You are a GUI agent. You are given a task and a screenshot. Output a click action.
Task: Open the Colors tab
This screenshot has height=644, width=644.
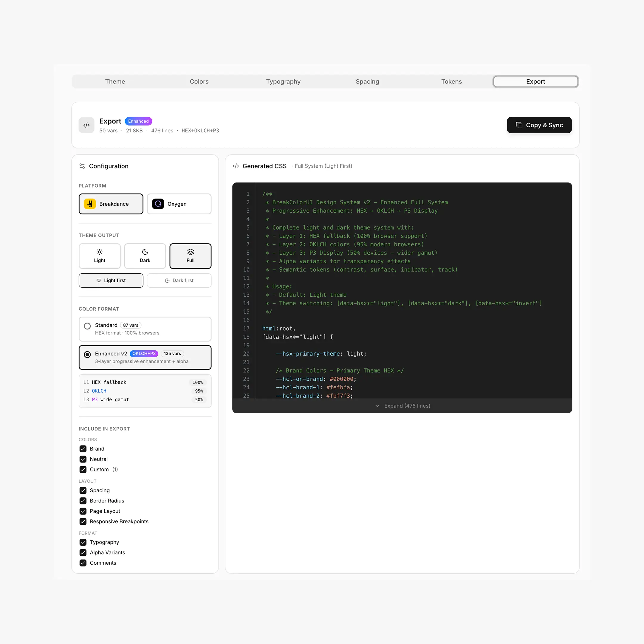tap(199, 82)
